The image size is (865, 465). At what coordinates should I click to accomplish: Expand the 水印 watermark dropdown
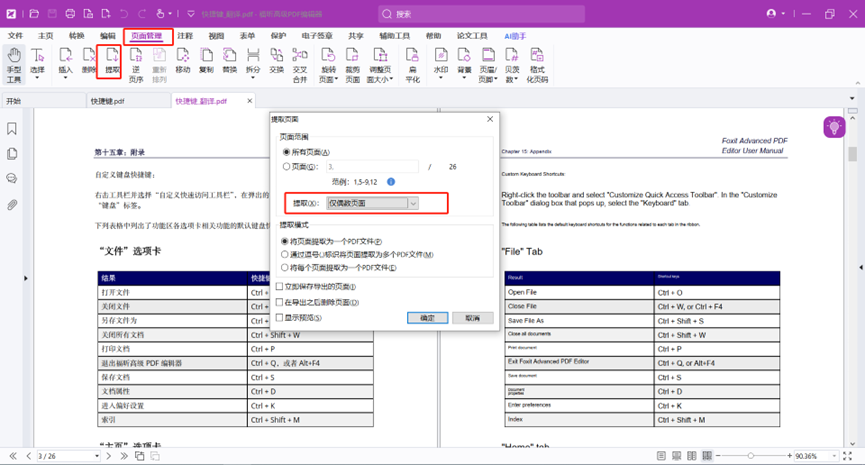[441, 78]
